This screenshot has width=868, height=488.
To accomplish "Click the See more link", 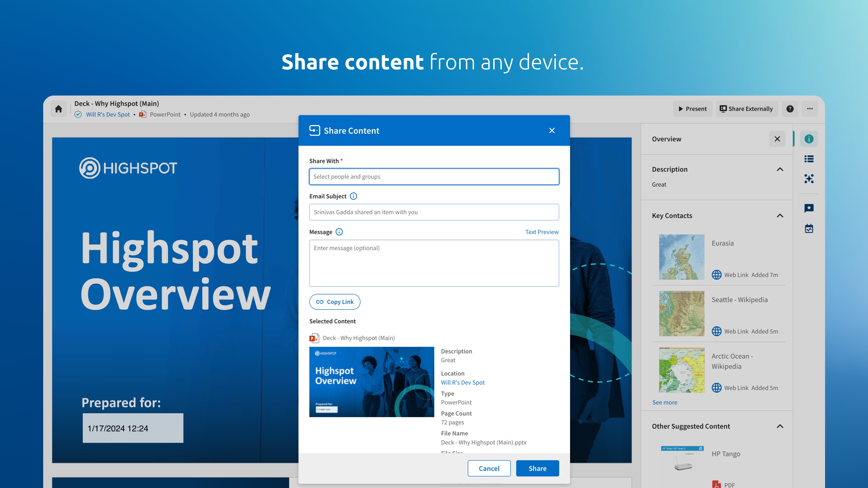I will coord(665,402).
